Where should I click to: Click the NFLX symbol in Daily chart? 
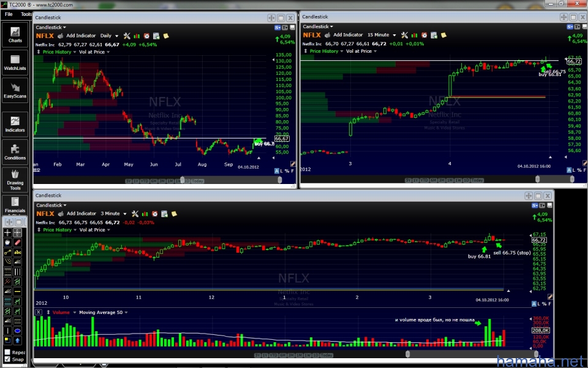coord(45,36)
